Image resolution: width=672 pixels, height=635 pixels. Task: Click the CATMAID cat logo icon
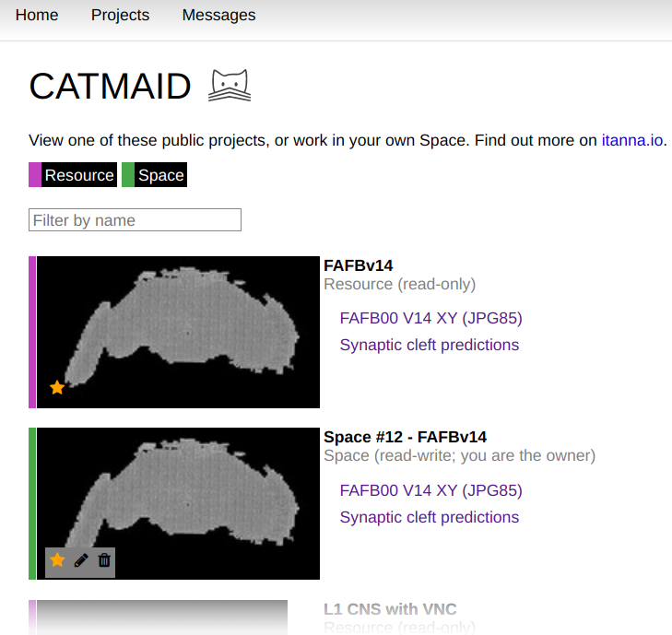pyautogui.click(x=230, y=87)
